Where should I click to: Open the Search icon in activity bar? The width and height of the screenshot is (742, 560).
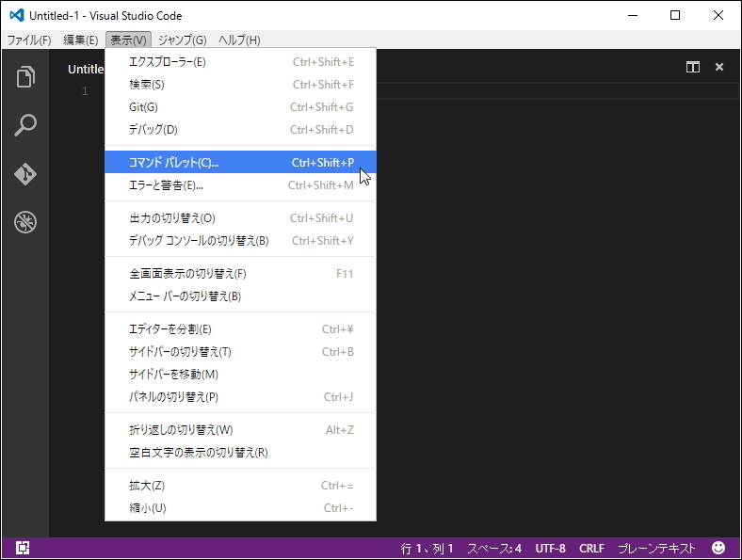click(25, 125)
